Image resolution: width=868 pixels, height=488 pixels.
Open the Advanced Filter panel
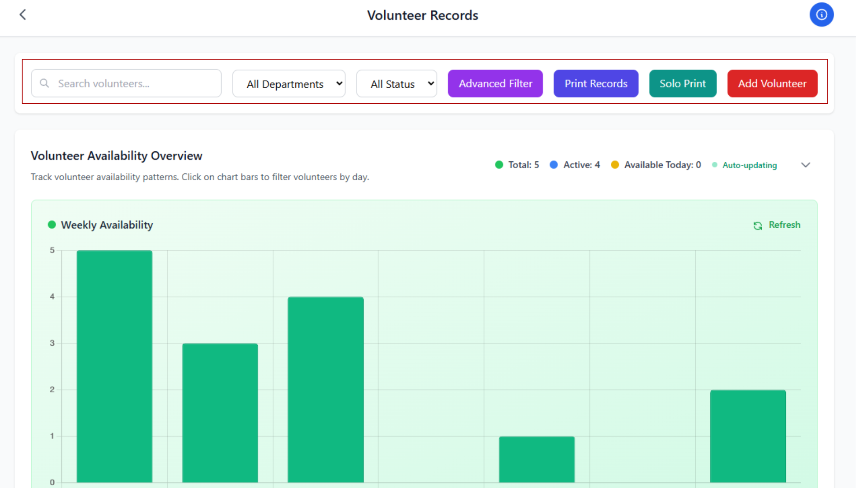(x=495, y=84)
